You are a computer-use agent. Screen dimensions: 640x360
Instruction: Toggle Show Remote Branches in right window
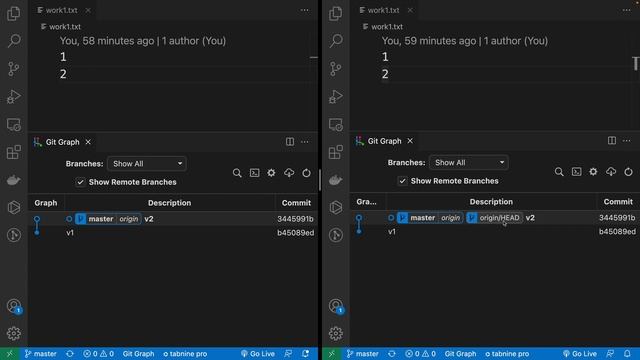click(402, 181)
